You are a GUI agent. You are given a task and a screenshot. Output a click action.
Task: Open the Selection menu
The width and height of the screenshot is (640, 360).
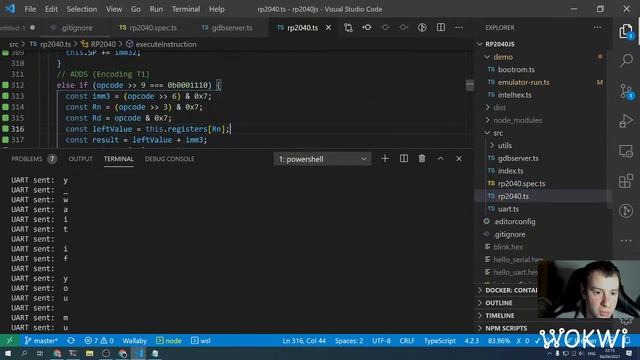pos(82,9)
